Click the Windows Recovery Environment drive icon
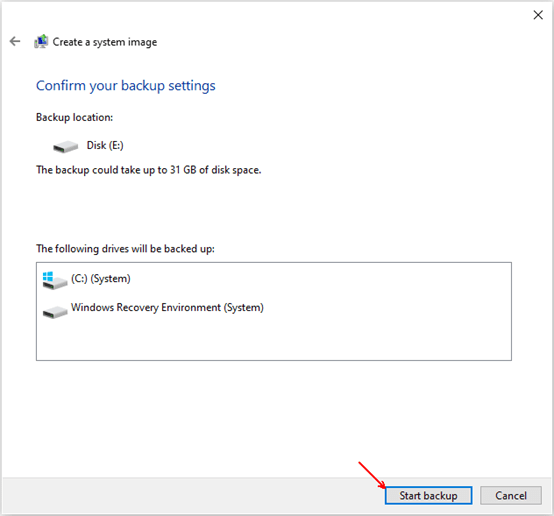Screen dimensions: 554x516 tap(55, 312)
